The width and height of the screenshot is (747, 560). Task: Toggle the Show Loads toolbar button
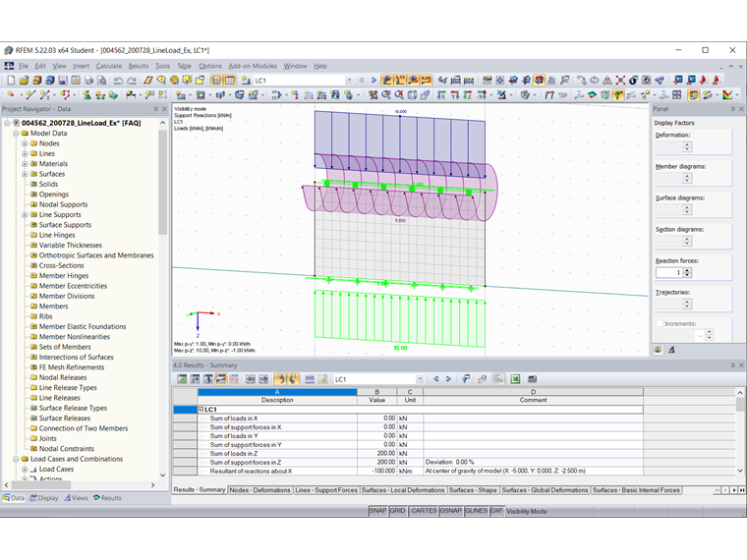click(x=387, y=80)
